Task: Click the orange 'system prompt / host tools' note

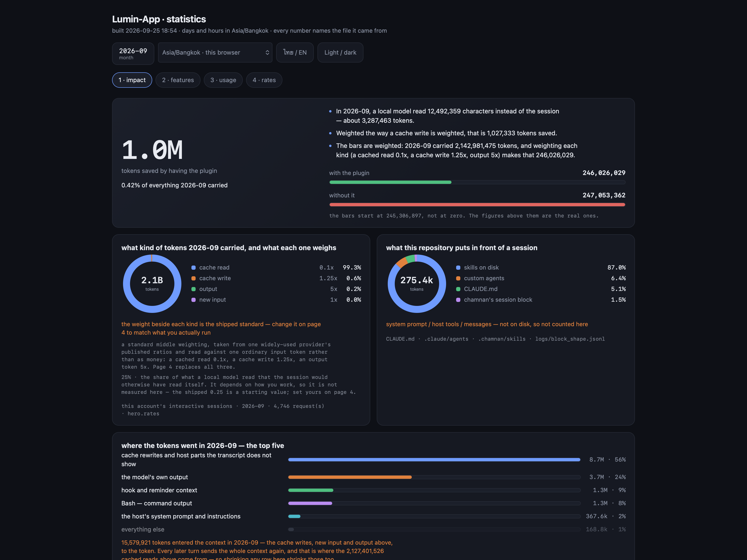Action: click(487, 324)
